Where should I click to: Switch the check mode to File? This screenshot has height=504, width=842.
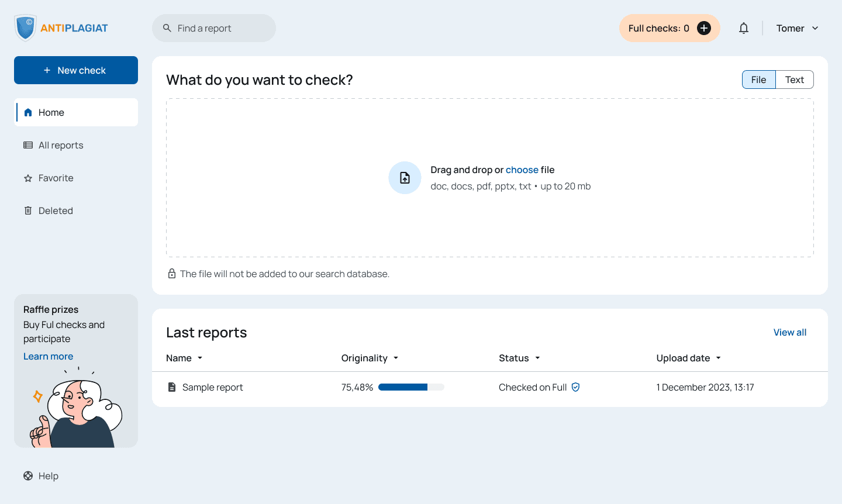(x=758, y=80)
